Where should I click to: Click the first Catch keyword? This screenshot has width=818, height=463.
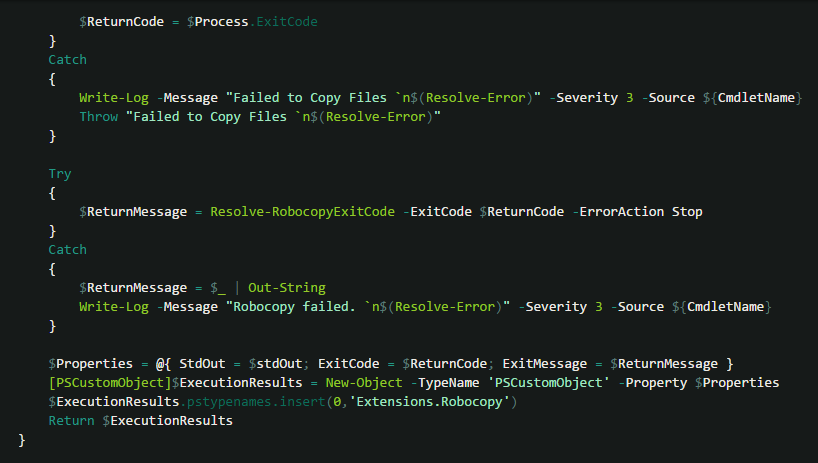point(67,60)
